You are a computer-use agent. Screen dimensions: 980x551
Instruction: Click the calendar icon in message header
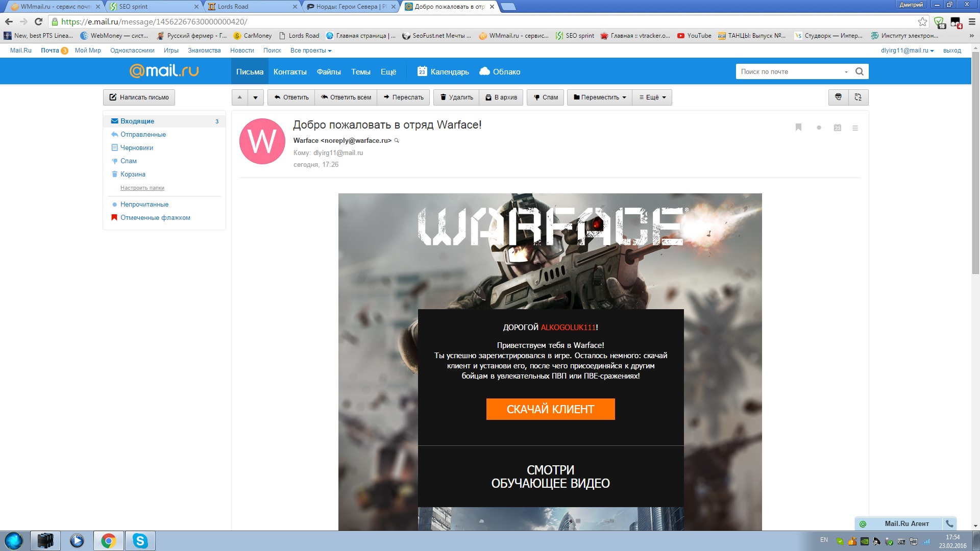coord(837,128)
